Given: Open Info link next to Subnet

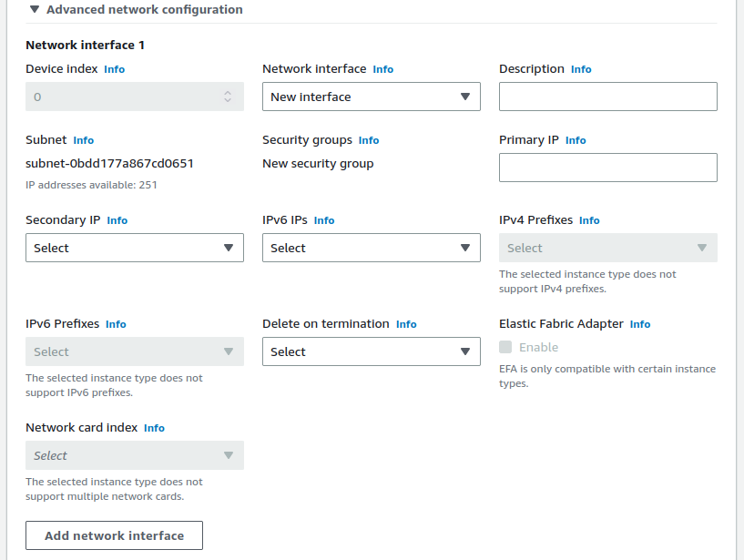Looking at the screenshot, I should 83,140.
